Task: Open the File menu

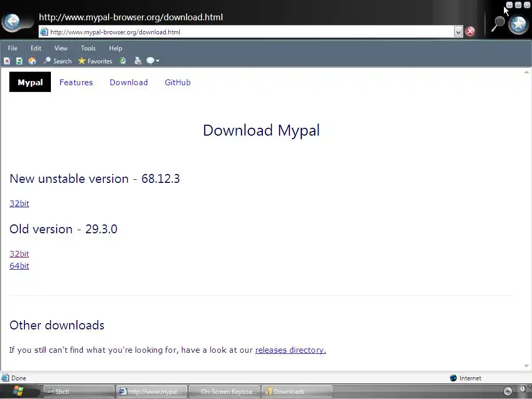Action: coord(12,48)
